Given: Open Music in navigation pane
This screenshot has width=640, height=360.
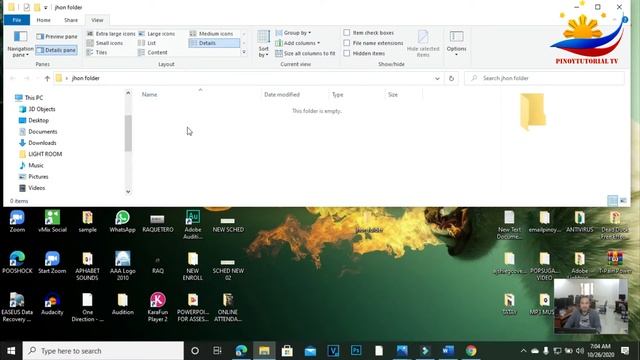Looking at the screenshot, I should (31, 165).
